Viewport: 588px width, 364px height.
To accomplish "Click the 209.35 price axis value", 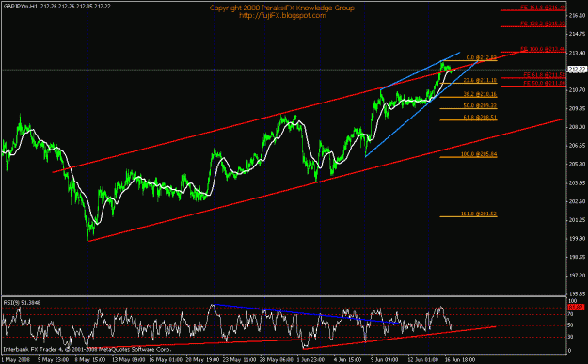I will coord(577,108).
